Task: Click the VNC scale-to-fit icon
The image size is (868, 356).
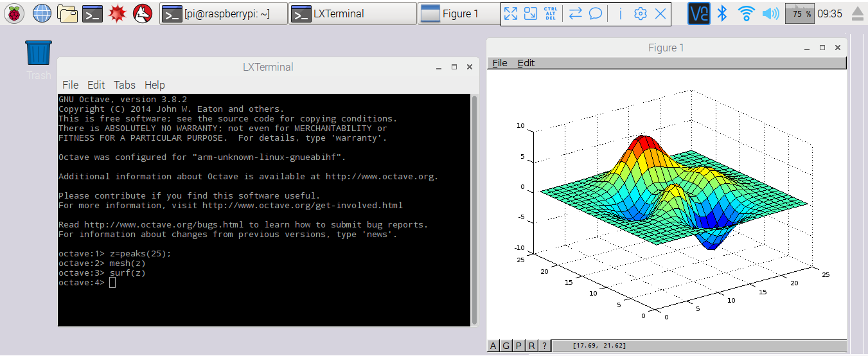Action: tap(531, 13)
